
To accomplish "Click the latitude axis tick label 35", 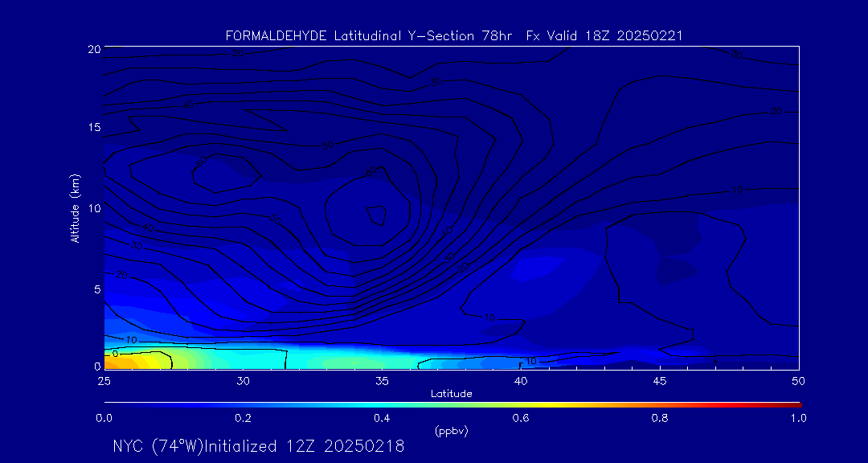I will pyautogui.click(x=382, y=380).
